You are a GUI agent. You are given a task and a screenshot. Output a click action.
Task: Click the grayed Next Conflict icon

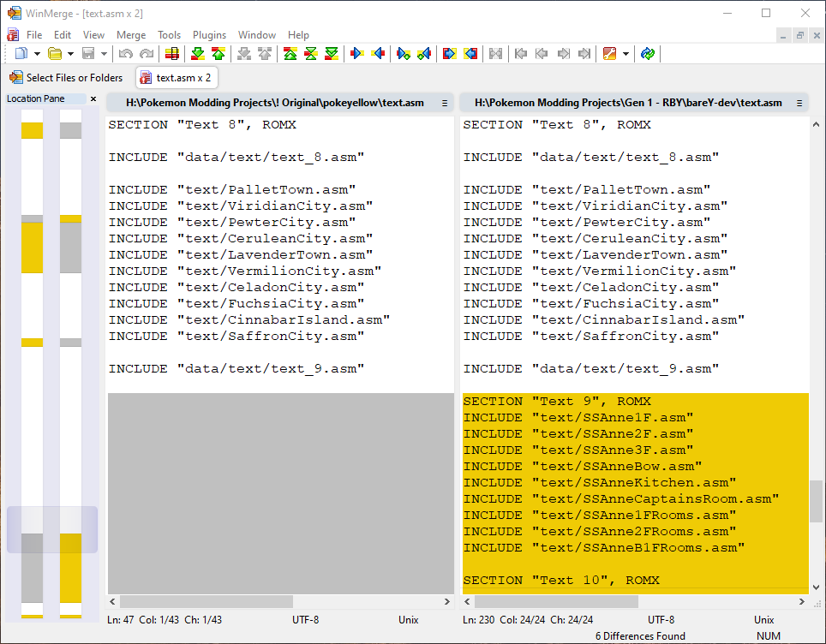click(x=244, y=54)
